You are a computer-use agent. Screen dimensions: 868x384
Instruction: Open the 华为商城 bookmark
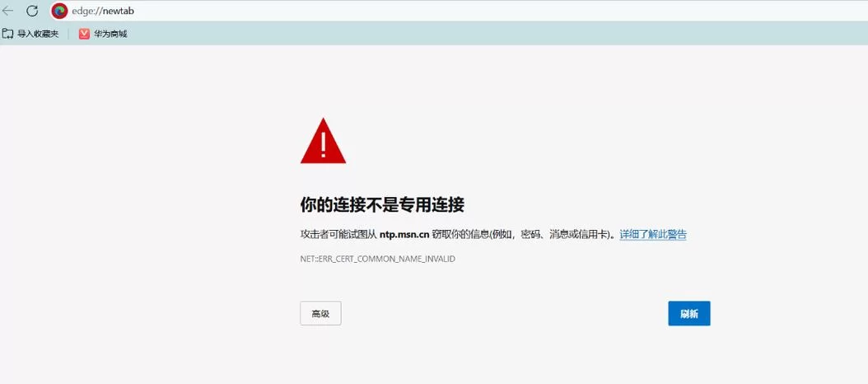tap(103, 34)
